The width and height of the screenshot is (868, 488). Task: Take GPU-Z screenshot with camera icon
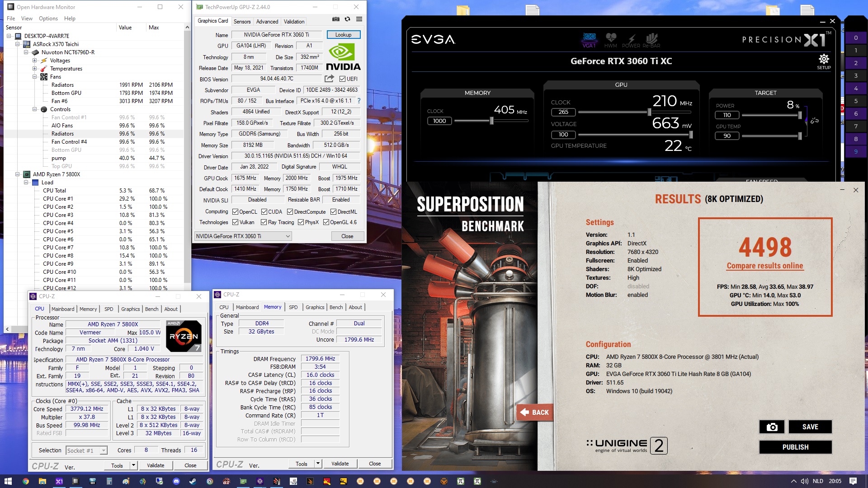coord(336,19)
